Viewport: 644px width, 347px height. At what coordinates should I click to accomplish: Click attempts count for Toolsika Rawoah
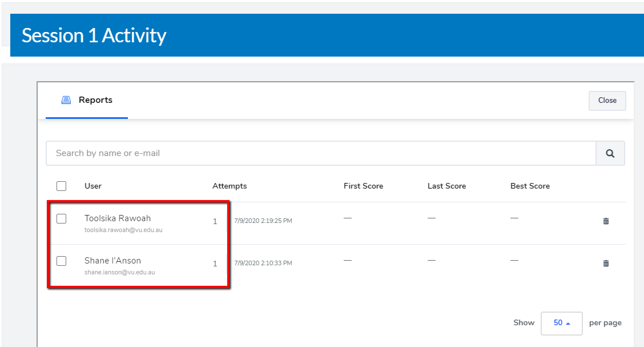coord(215,222)
